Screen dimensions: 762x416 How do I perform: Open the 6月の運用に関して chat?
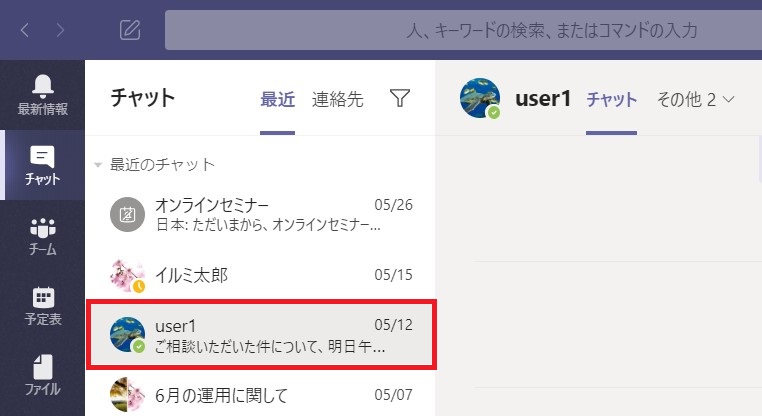261,395
